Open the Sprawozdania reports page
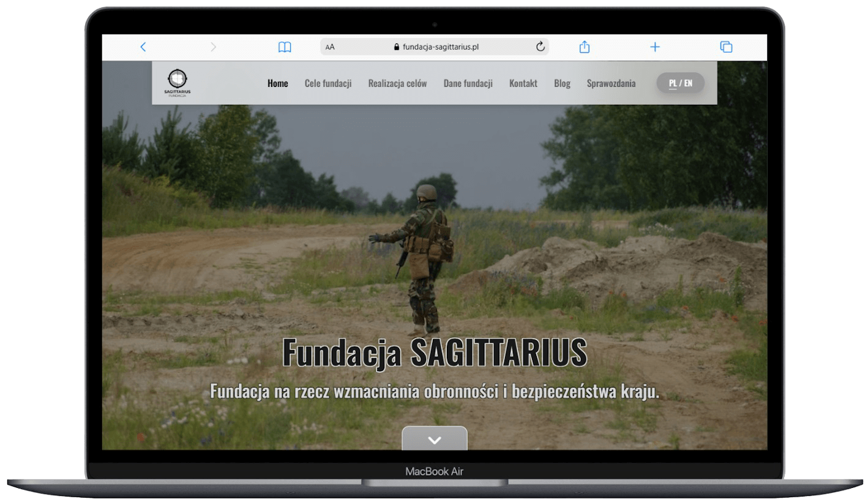This screenshot has height=502, width=868. pyautogui.click(x=611, y=84)
